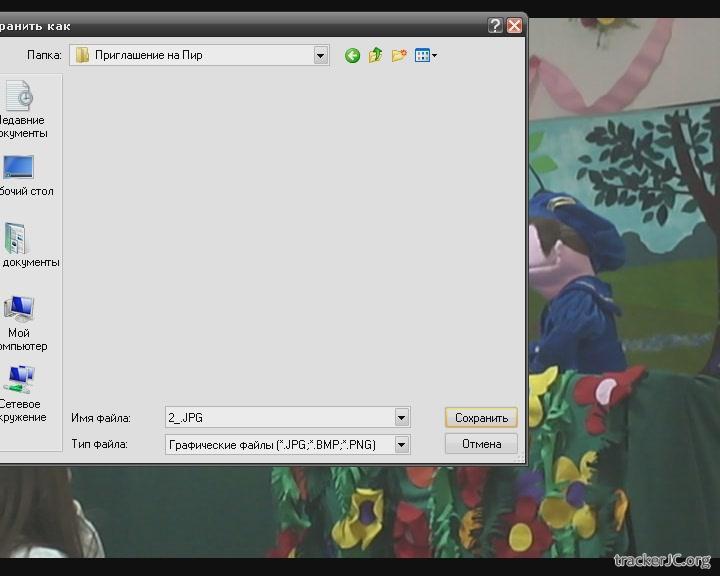
Task: Click the green Back arrow icon
Action: pyautogui.click(x=352, y=56)
